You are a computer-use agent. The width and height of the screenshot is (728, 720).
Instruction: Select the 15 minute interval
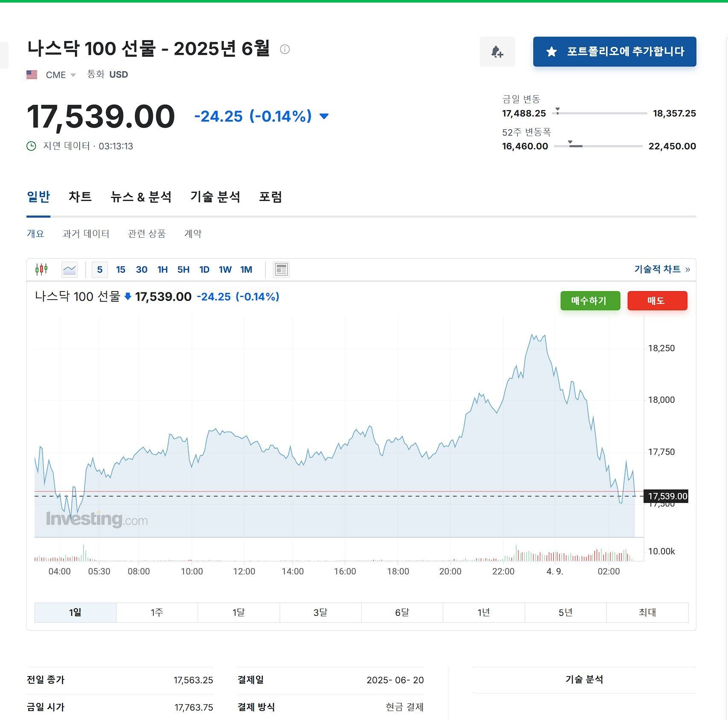click(120, 270)
